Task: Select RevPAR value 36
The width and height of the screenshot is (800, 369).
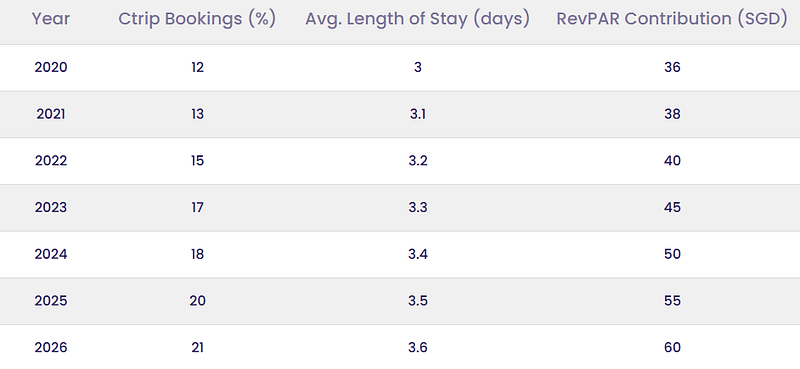Action: click(672, 67)
